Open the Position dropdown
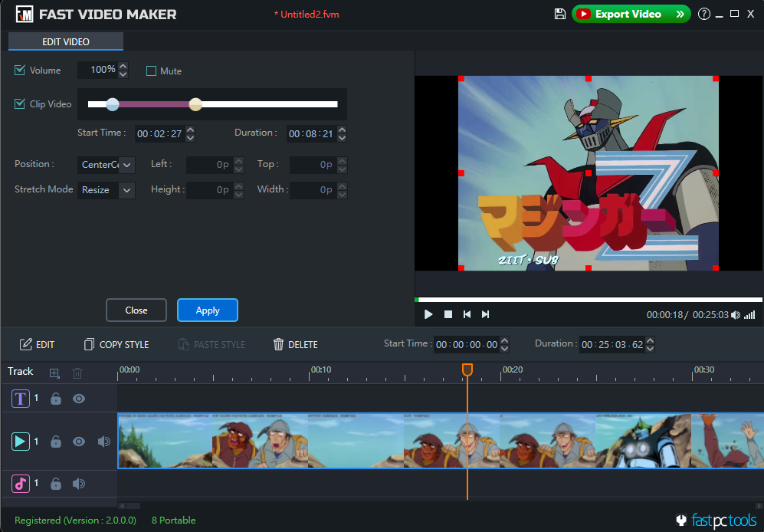This screenshot has height=532, width=764. [107, 165]
